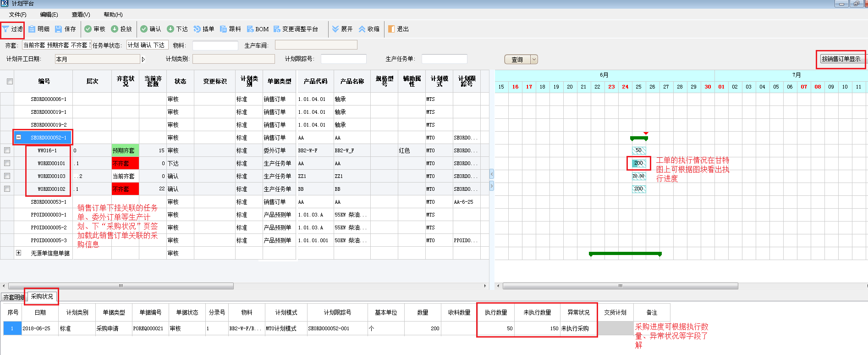Screen dimensions: 868x355
Task: Open the 生产车间 selection field
Action: [316, 45]
